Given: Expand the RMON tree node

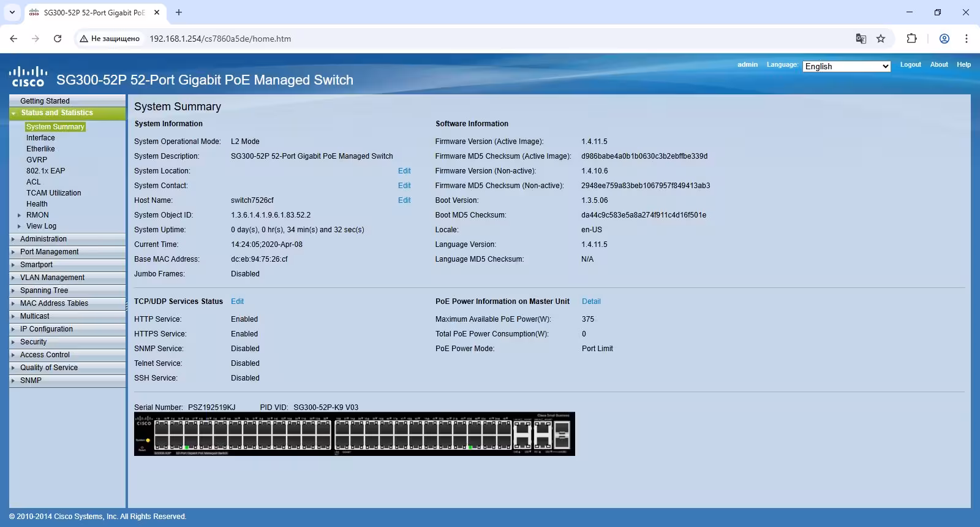Looking at the screenshot, I should pyautogui.click(x=20, y=215).
